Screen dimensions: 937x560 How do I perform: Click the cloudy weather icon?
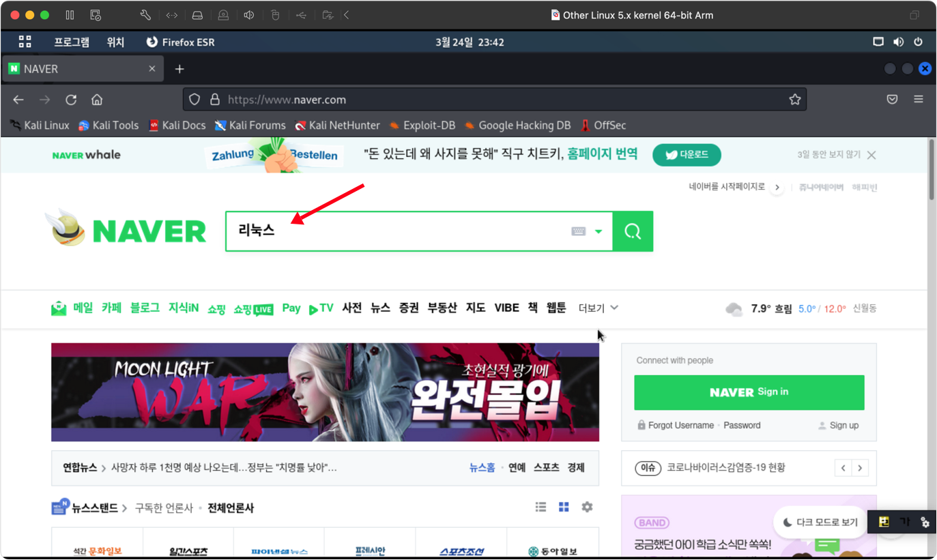[734, 309]
